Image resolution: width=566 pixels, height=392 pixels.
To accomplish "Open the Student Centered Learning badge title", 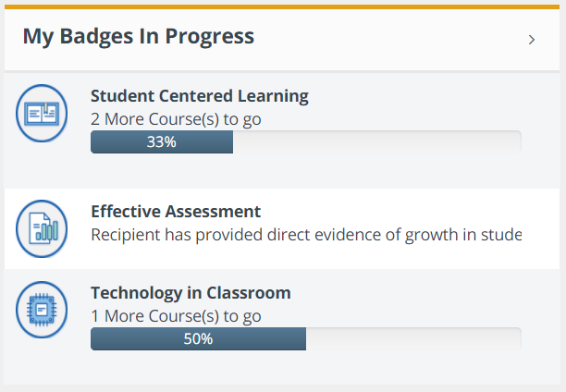I will click(200, 95).
